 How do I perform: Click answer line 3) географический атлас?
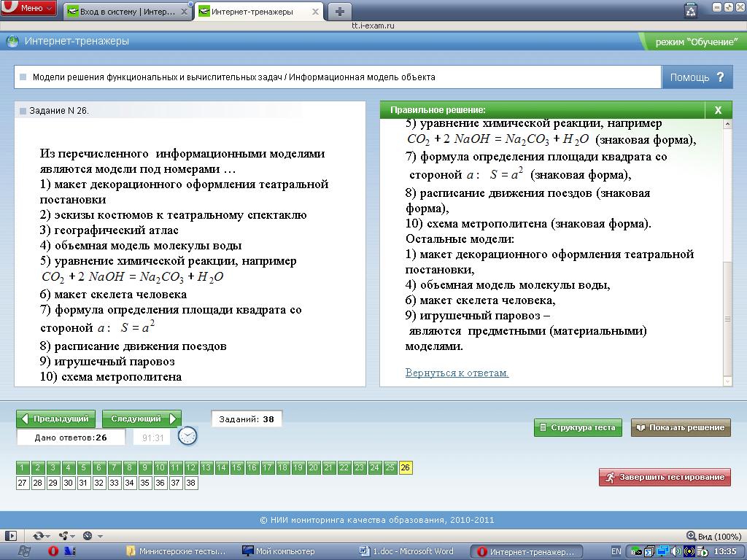tap(109, 230)
